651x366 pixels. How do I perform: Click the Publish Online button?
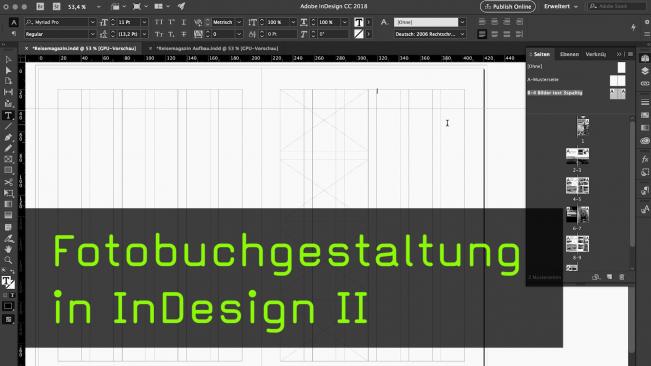click(507, 7)
